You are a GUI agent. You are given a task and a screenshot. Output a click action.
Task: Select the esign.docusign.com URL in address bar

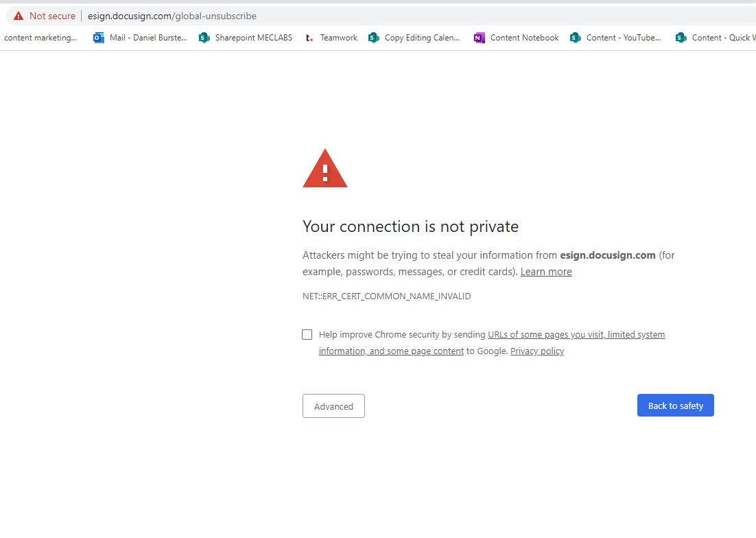pyautogui.click(x=172, y=16)
